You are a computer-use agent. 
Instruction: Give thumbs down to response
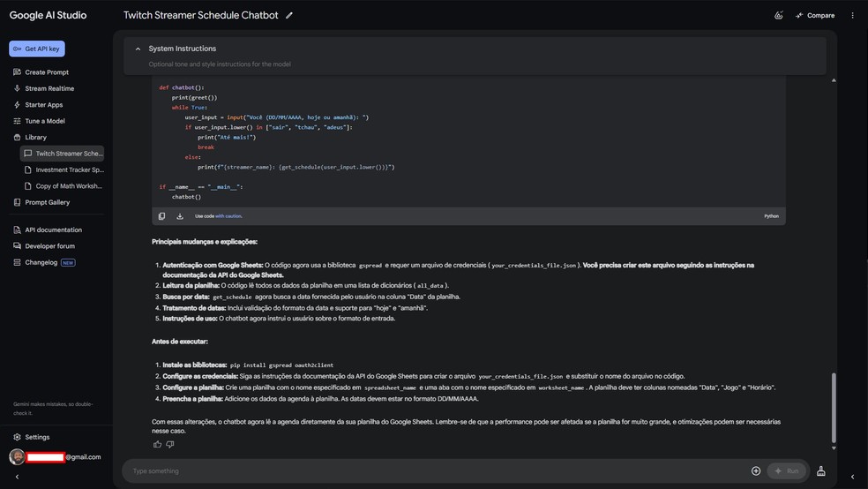click(x=170, y=444)
